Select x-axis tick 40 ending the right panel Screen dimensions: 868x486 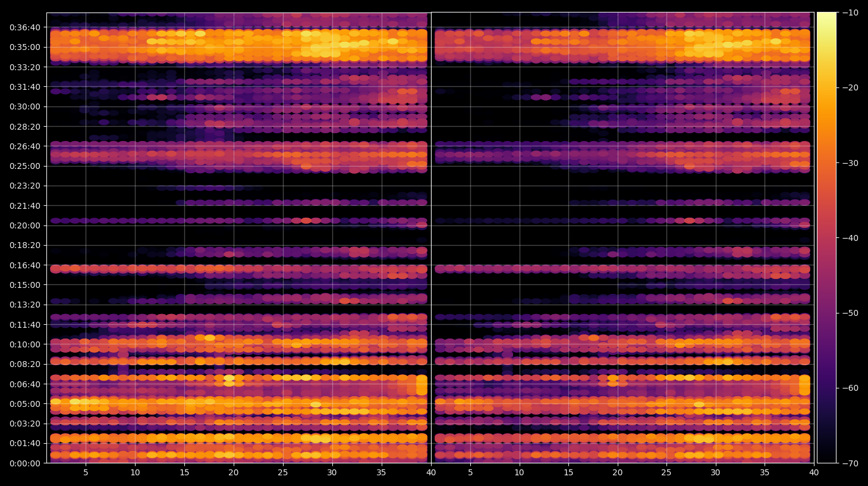[x=814, y=473]
